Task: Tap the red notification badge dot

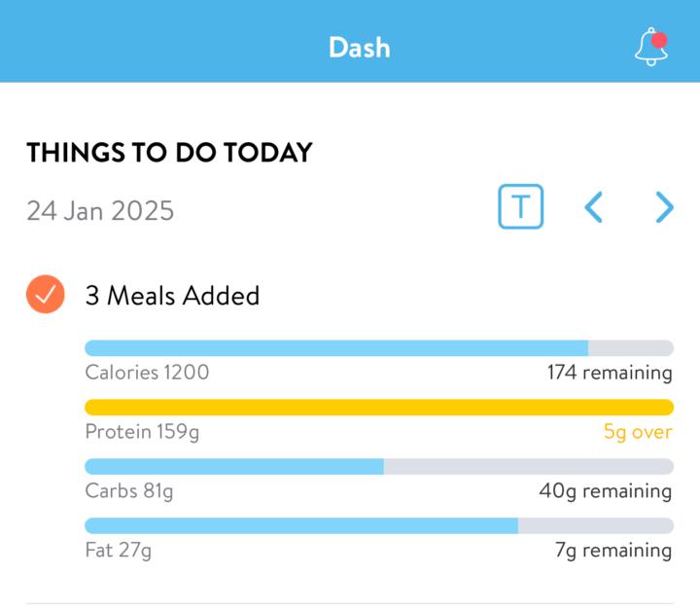Action: (659, 40)
